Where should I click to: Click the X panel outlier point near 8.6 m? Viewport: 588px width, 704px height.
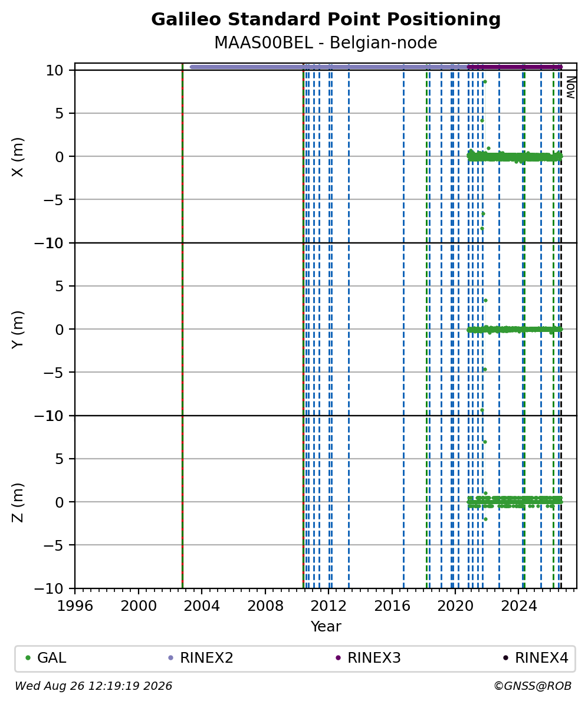(x=485, y=82)
